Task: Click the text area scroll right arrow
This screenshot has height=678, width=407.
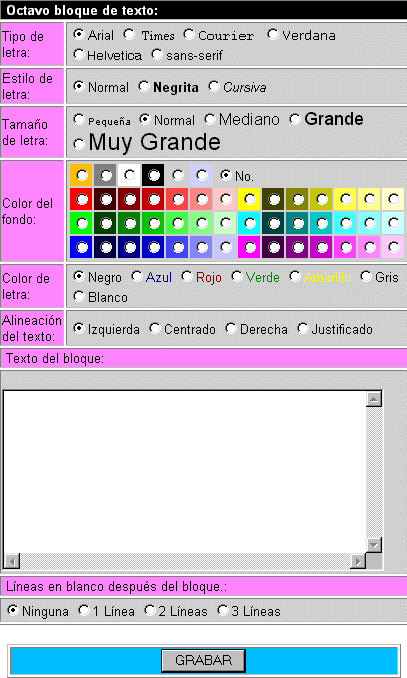Action: pos(358,561)
